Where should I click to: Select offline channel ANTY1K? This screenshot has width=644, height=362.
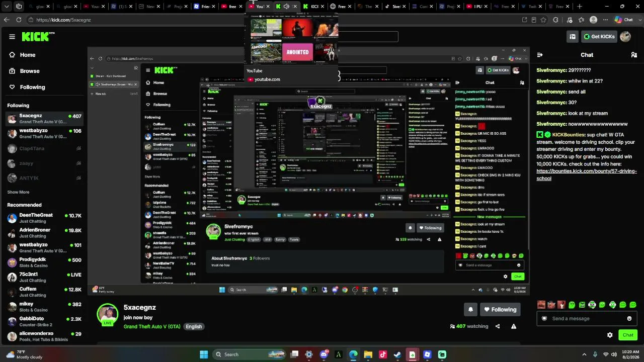[44, 178]
